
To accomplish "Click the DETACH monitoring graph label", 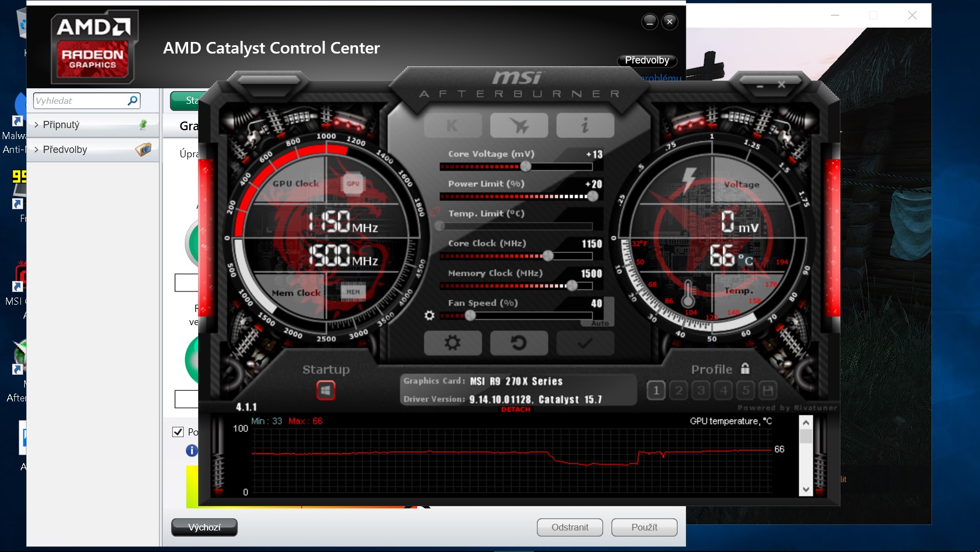I will point(515,410).
